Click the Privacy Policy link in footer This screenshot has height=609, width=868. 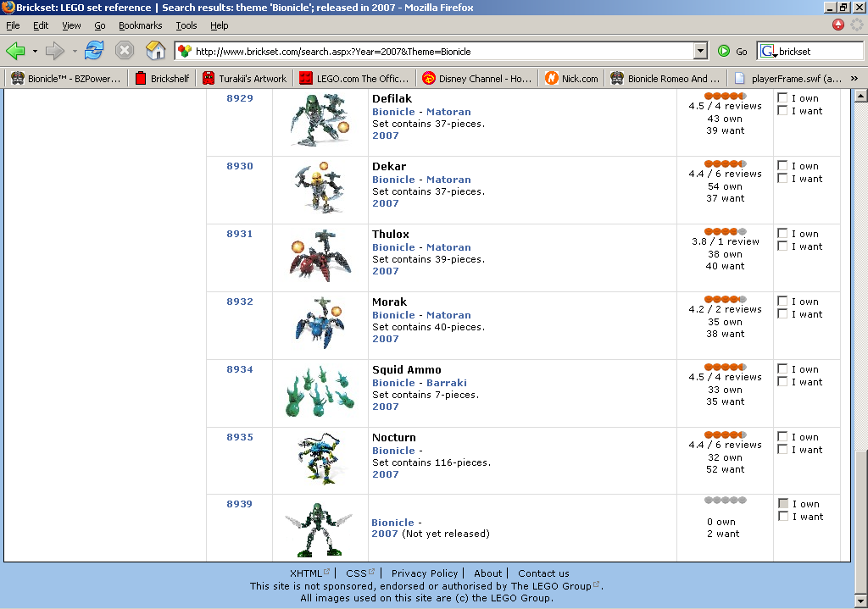tap(424, 573)
